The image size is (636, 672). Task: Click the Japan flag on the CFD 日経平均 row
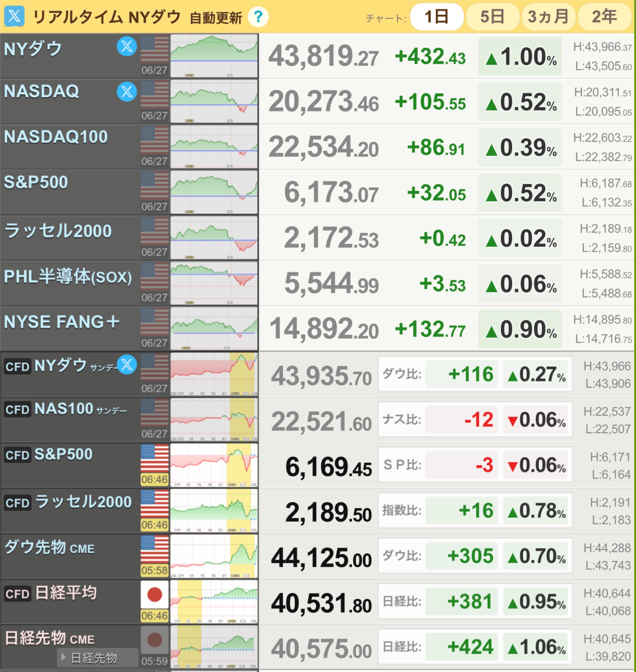pyautogui.click(x=155, y=595)
